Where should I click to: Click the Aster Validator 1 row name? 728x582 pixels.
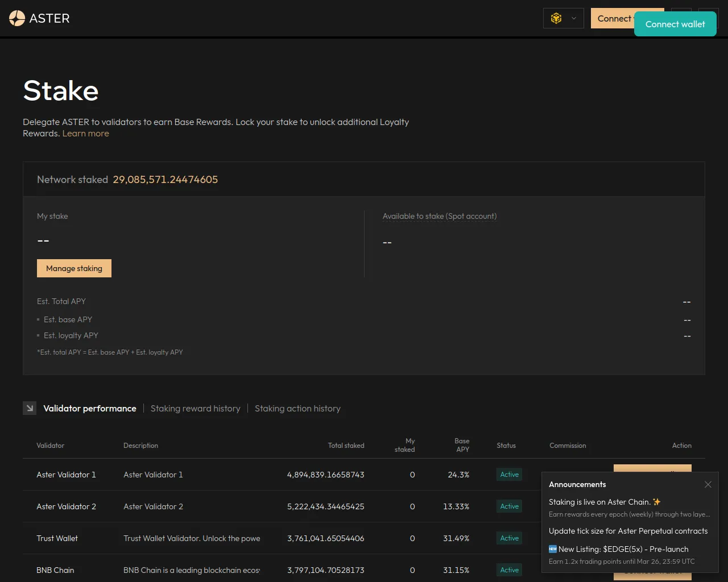66,475
